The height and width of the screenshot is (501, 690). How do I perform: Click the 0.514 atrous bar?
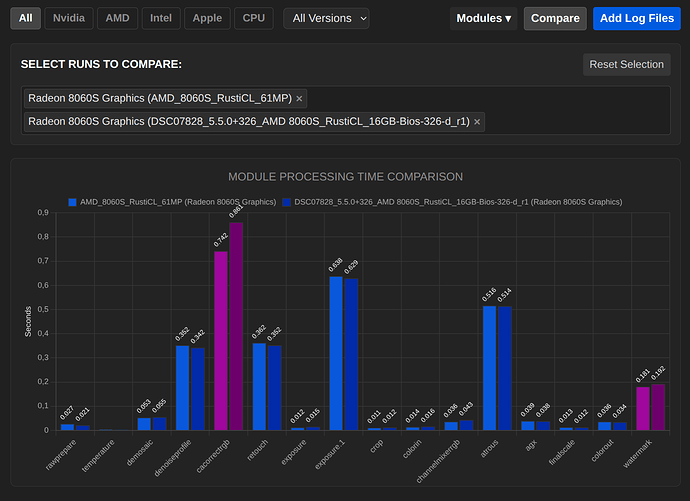tap(505, 368)
